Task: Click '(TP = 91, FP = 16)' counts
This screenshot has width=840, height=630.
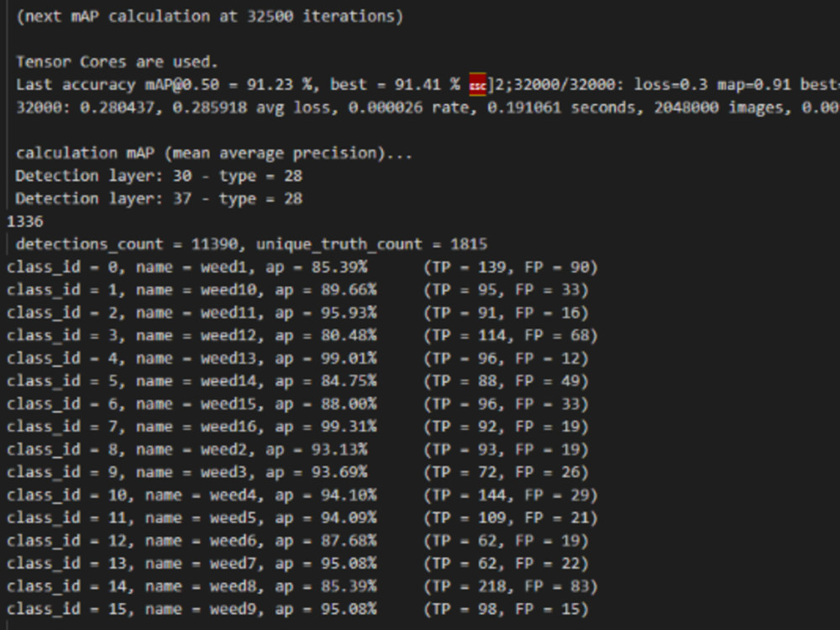Action: coord(506,312)
